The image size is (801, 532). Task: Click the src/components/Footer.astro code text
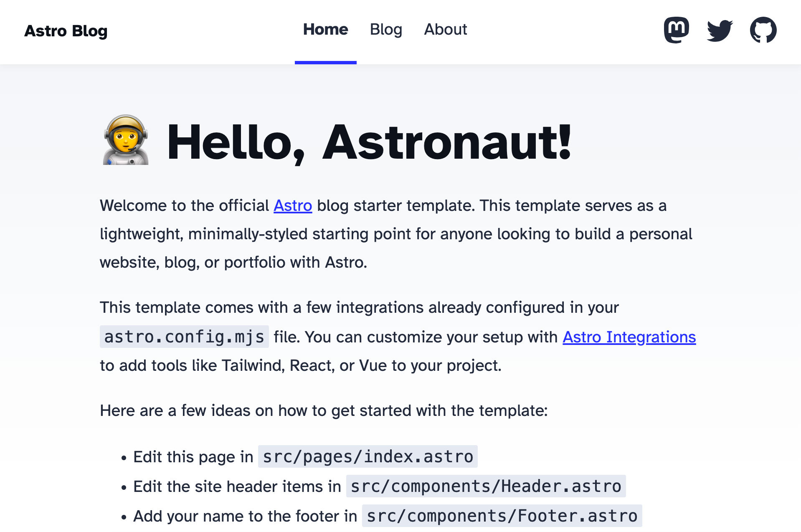(502, 516)
